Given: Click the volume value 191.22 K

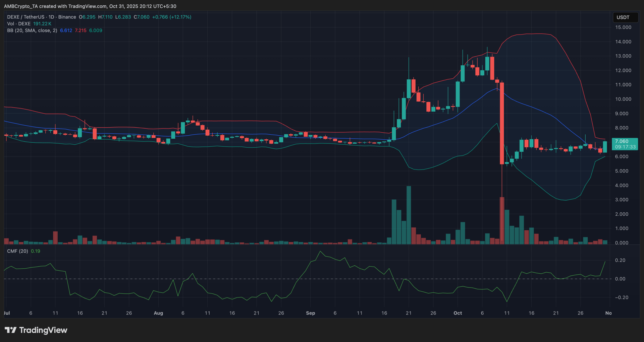Looking at the screenshot, I should click(42, 24).
